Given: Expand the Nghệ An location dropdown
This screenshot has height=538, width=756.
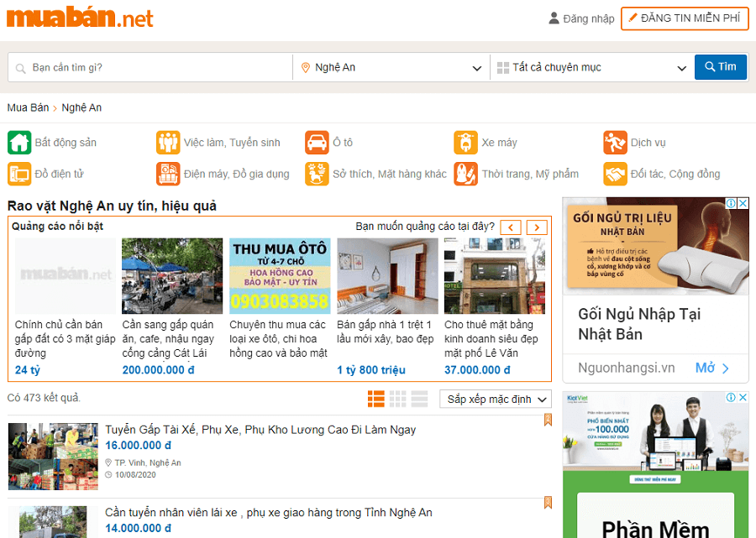Looking at the screenshot, I should (391, 67).
